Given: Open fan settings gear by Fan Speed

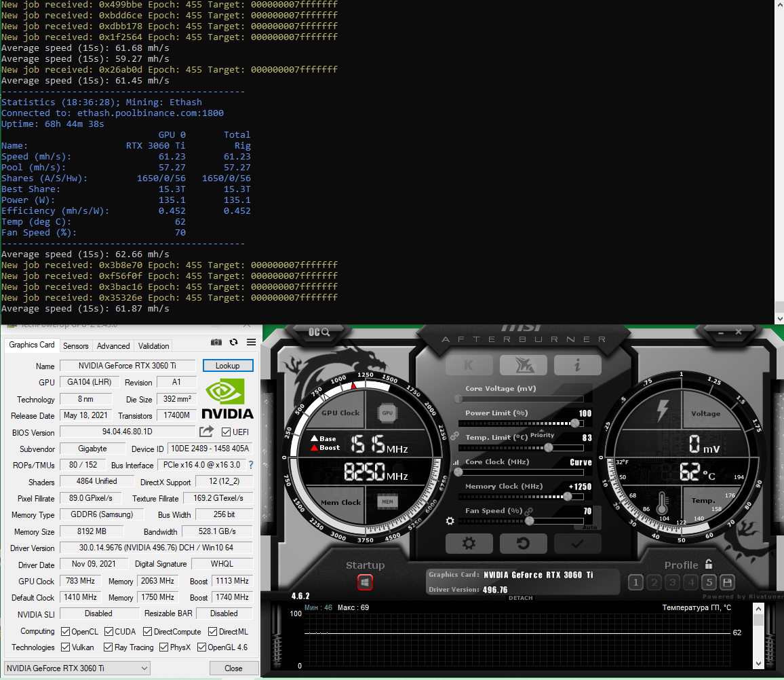Looking at the screenshot, I should pos(450,521).
